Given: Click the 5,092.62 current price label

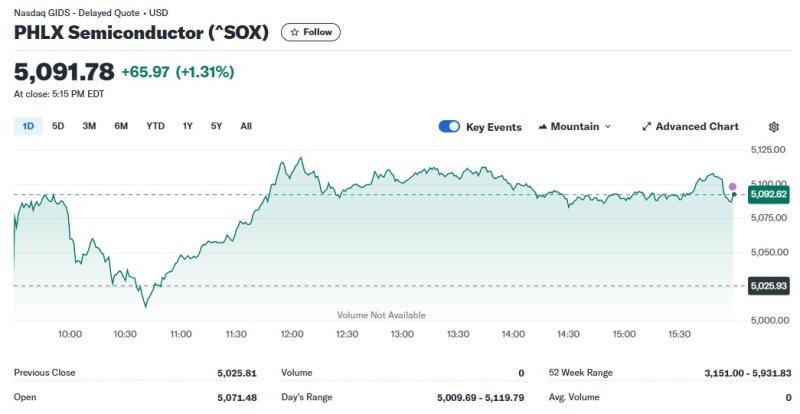Looking at the screenshot, I should (x=768, y=194).
